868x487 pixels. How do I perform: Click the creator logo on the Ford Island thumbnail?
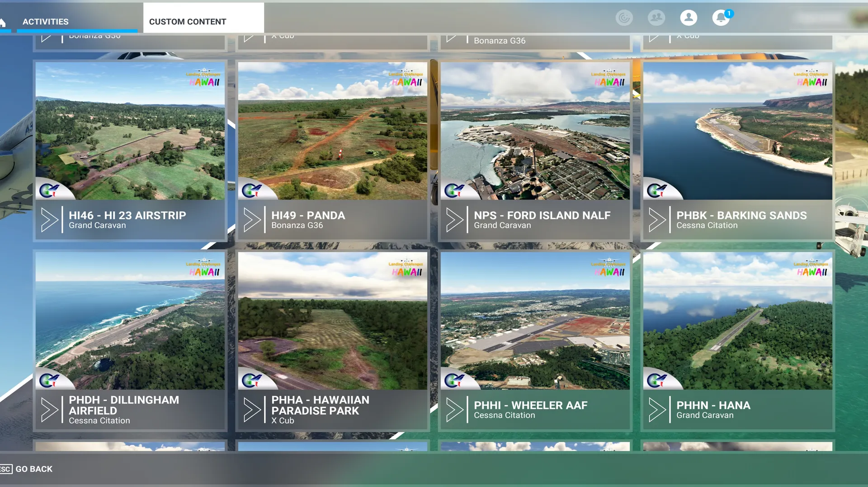[454, 190]
